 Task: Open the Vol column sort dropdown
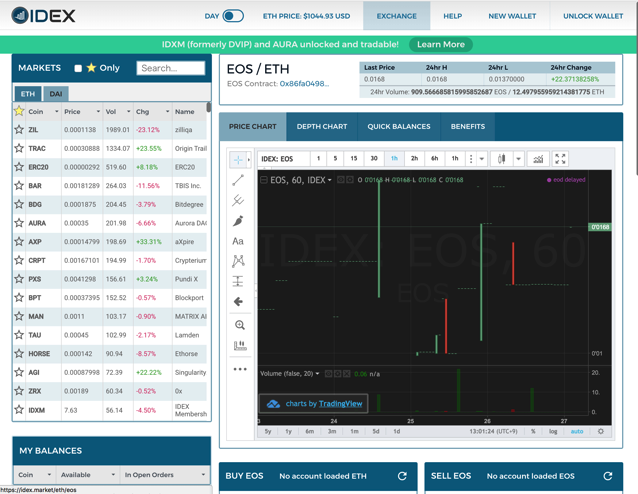tap(129, 111)
